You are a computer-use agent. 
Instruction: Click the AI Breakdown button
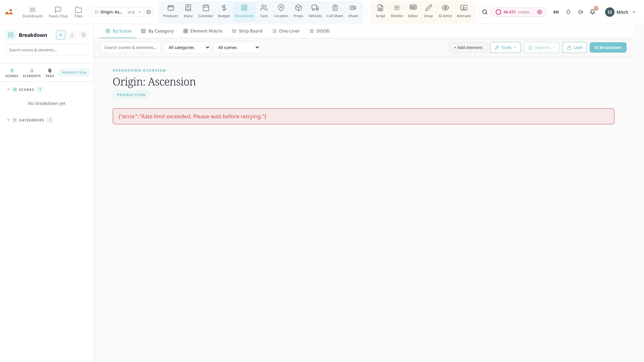pyautogui.click(x=608, y=47)
